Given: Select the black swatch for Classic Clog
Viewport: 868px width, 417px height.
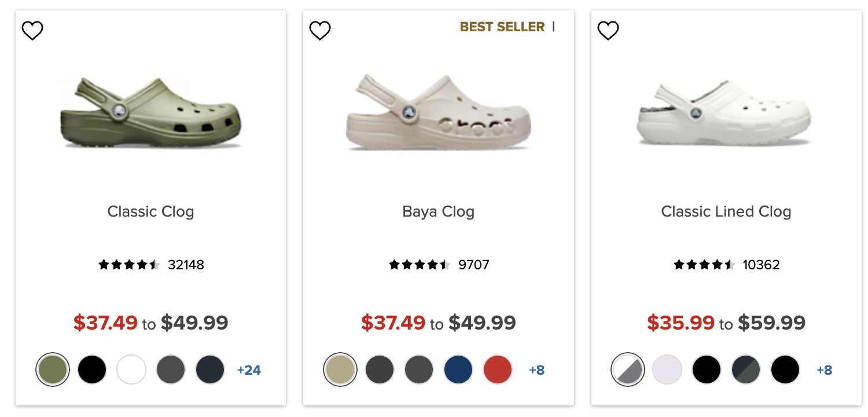Looking at the screenshot, I should 92,370.
